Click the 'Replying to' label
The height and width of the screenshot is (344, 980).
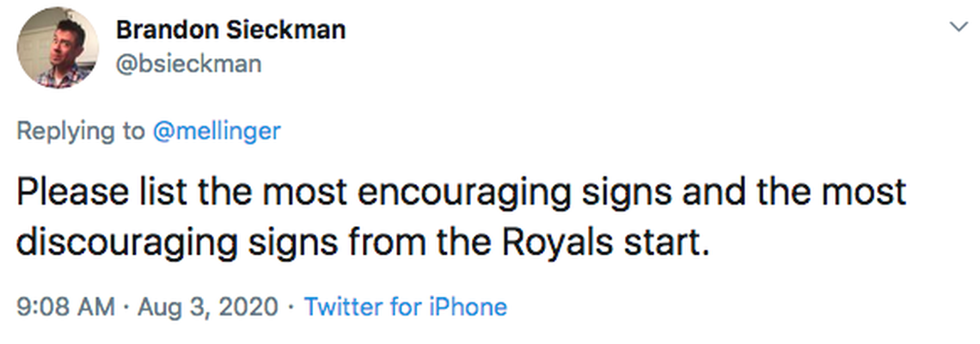pyautogui.click(x=82, y=131)
